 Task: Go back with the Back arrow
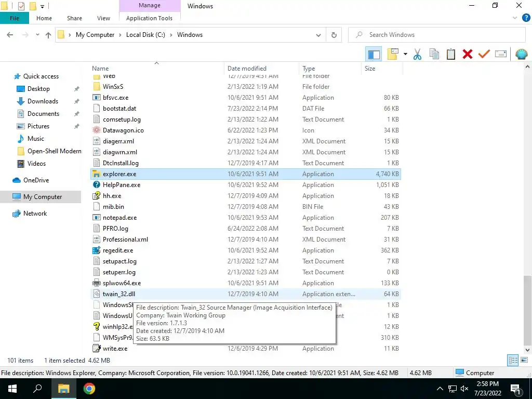pyautogui.click(x=10, y=35)
